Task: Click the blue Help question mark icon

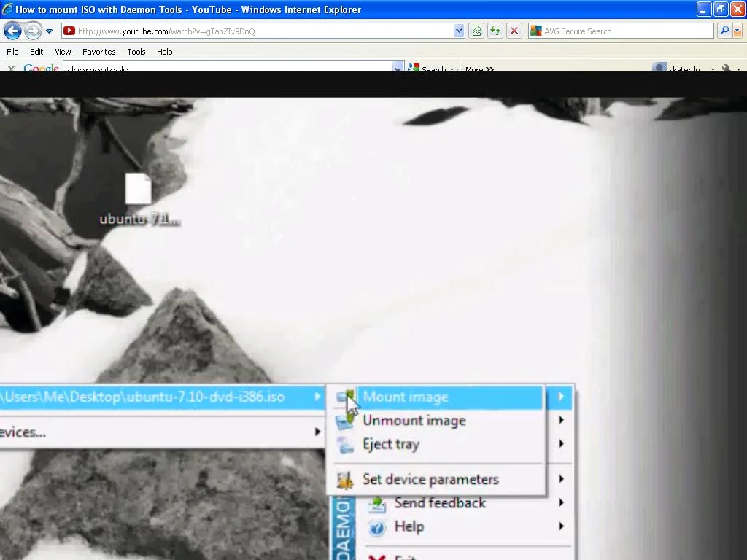Action: coord(377,528)
